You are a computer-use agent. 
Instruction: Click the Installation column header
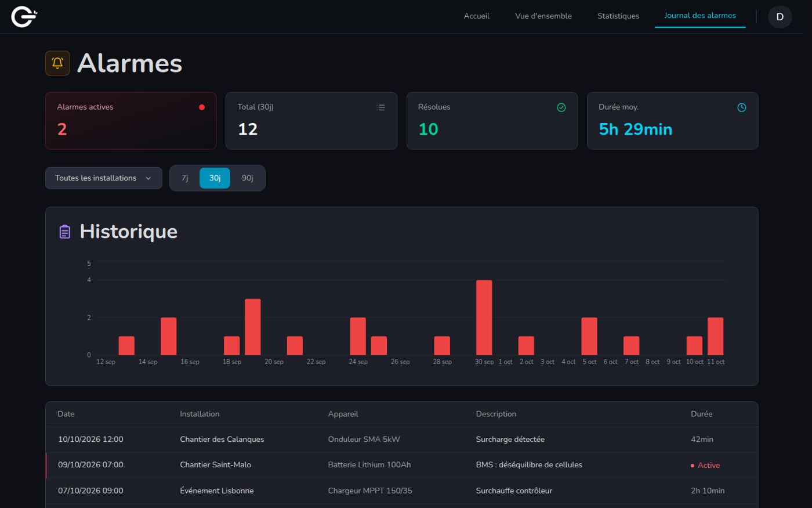200,414
